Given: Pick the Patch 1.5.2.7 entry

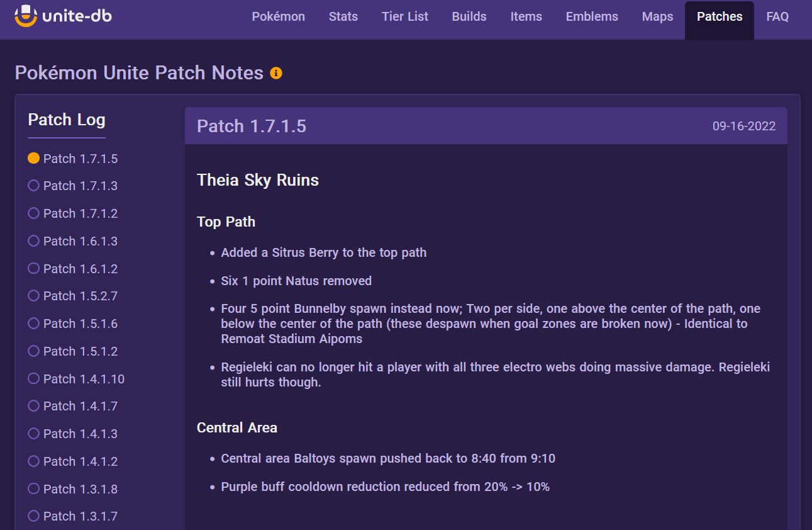Looking at the screenshot, I should click(x=80, y=296).
